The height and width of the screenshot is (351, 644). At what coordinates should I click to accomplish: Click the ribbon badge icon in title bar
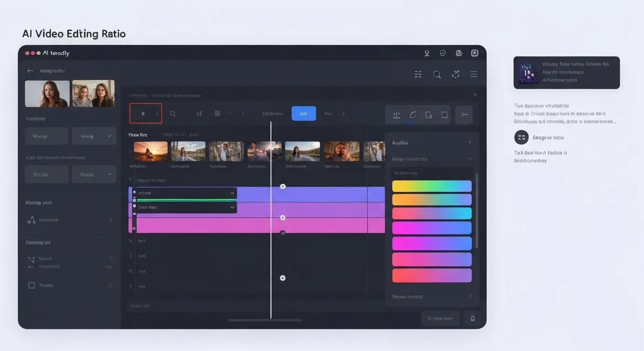(x=427, y=53)
